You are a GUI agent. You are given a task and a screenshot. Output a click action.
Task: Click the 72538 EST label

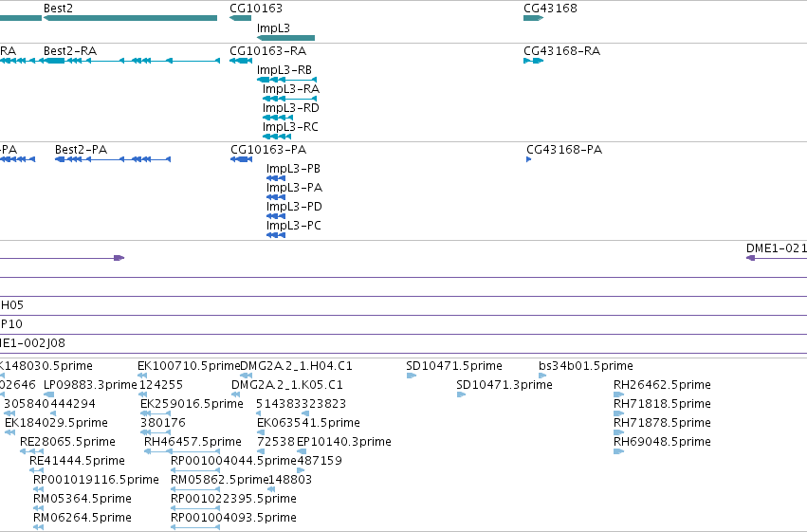point(276,442)
